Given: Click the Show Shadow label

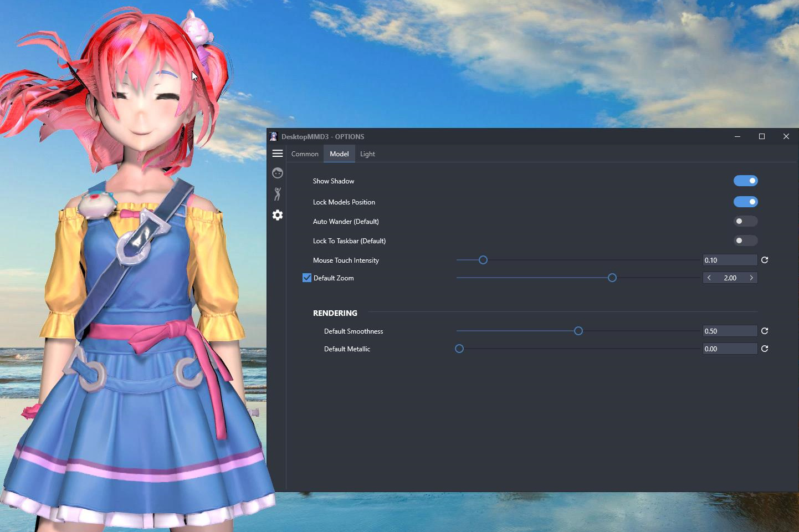Looking at the screenshot, I should [334, 181].
